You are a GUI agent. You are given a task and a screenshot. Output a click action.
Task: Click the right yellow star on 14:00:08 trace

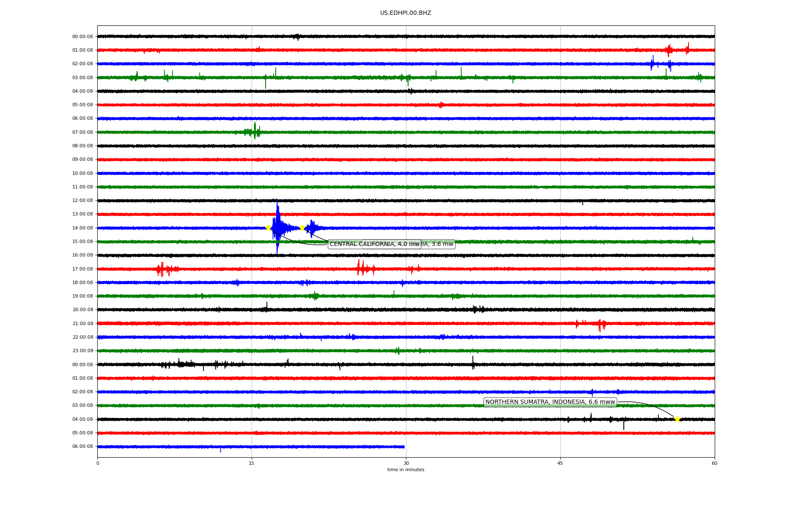302,228
